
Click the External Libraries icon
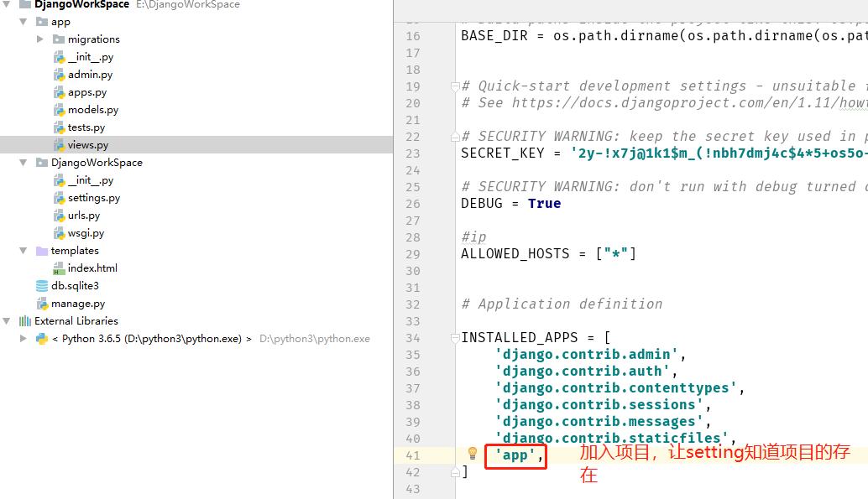coord(25,321)
